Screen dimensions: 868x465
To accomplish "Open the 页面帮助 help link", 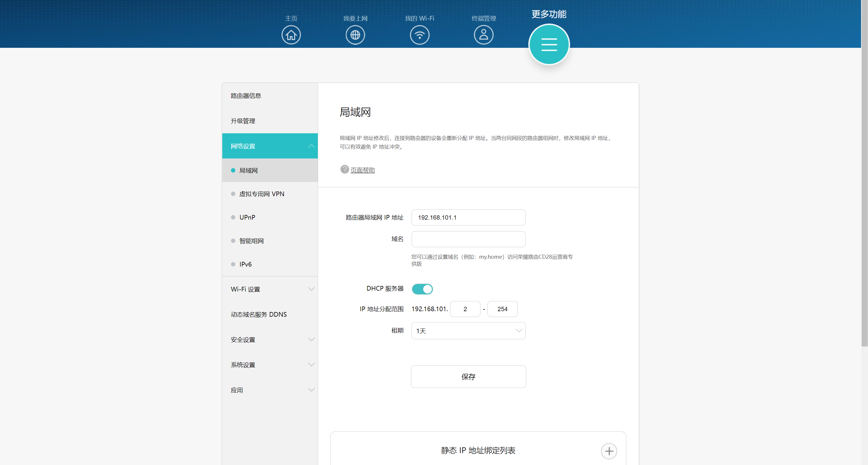I will pos(363,169).
